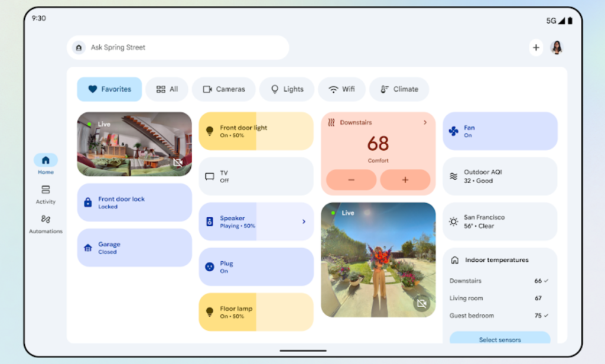605x364 pixels.
Task: Check the Downstairs sensor row
Action: (499, 281)
